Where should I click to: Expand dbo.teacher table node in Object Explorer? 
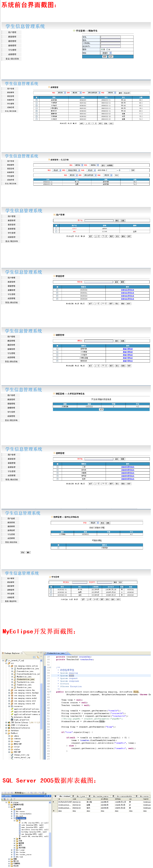[x=11, y=852]
